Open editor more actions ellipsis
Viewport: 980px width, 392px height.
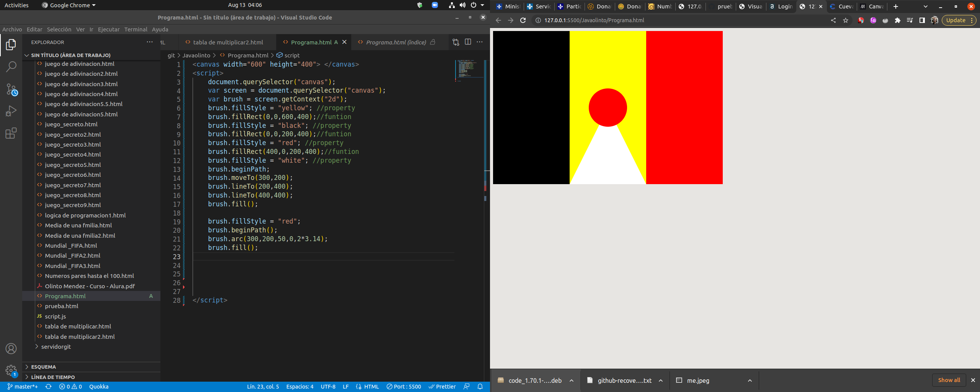pyautogui.click(x=480, y=42)
